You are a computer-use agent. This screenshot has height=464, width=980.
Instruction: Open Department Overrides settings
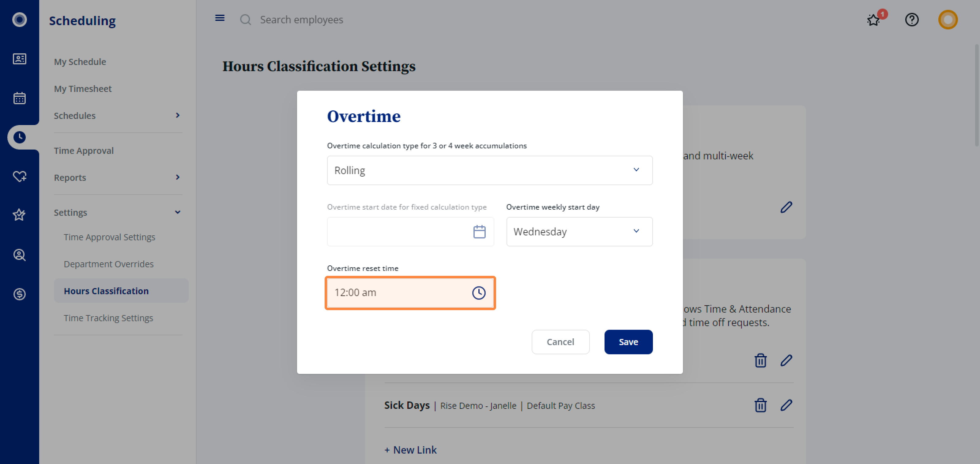108,264
